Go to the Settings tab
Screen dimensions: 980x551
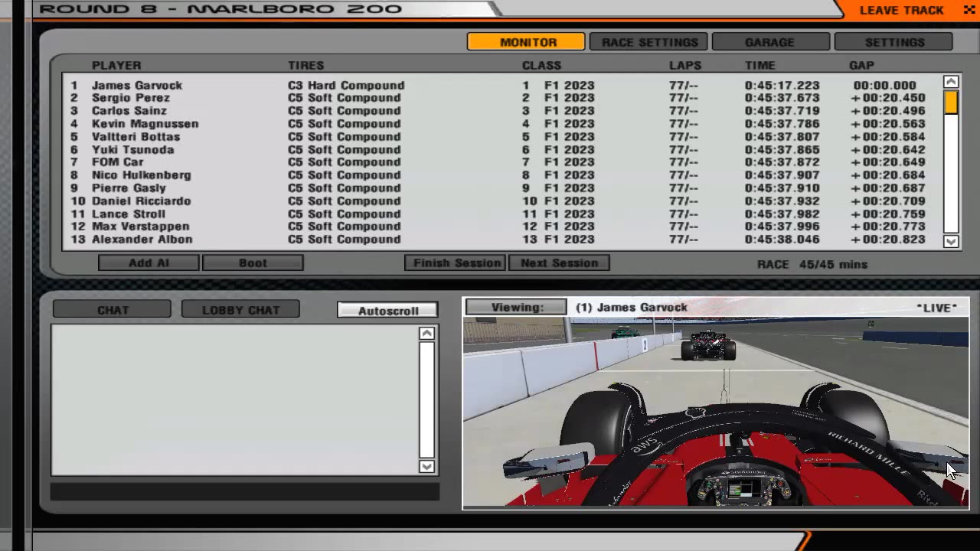[894, 42]
